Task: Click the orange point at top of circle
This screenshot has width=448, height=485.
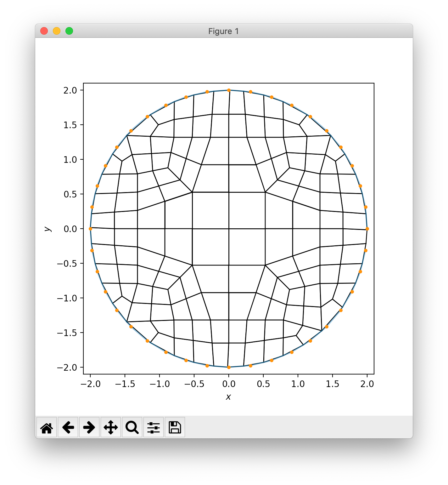Action: [x=229, y=90]
